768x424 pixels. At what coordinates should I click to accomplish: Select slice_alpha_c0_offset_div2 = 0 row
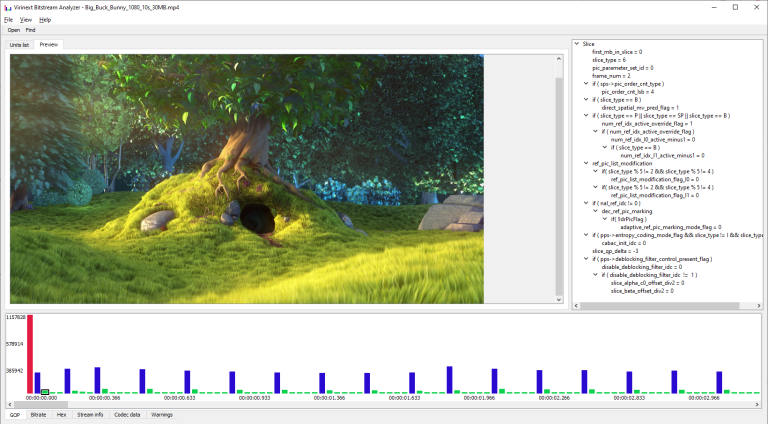[x=648, y=283]
